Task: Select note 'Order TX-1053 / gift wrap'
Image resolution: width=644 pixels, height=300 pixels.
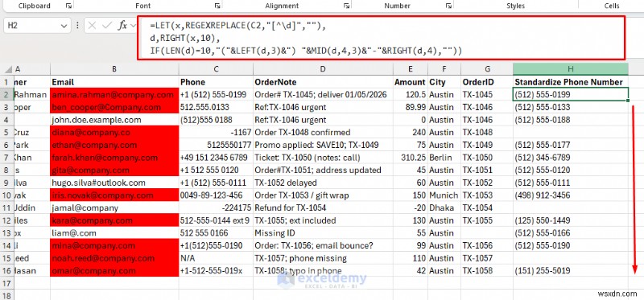Action: (x=323, y=195)
